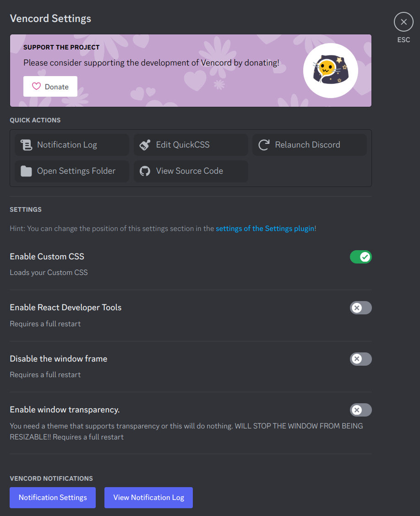Click the Open Settings Folder text label
This screenshot has height=516, width=420.
76,171
